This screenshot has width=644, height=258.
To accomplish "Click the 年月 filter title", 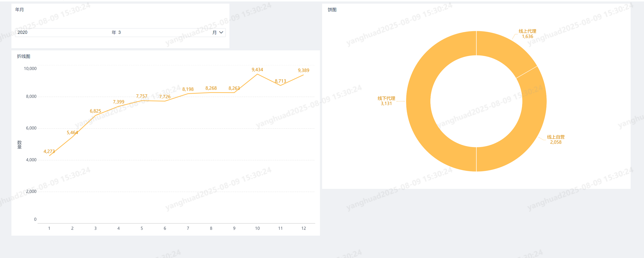I will click(19, 10).
